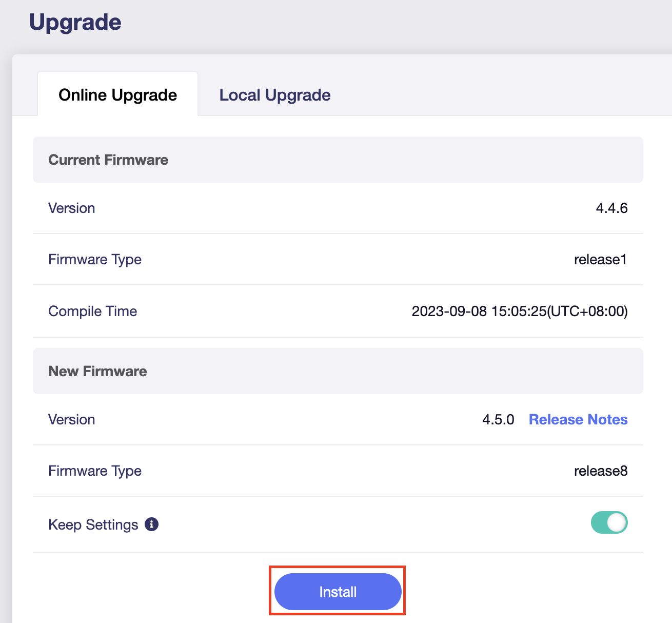Click the Firmware Type label under New Firmware
Image resolution: width=672 pixels, height=623 pixels.
point(95,471)
